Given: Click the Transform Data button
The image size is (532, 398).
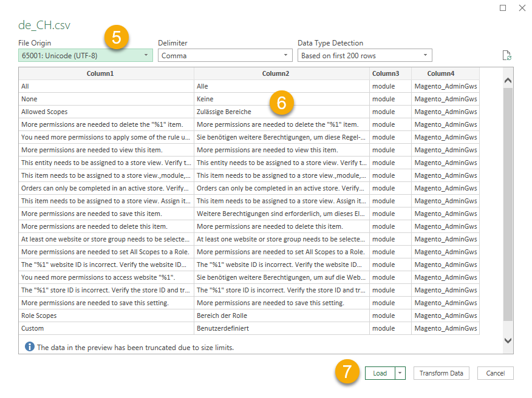Looking at the screenshot, I should coord(442,373).
